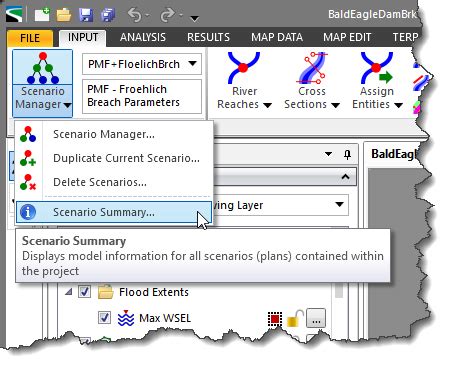Redo action with Redo arrow
Viewport: 456px width, 370px height.
(167, 15)
